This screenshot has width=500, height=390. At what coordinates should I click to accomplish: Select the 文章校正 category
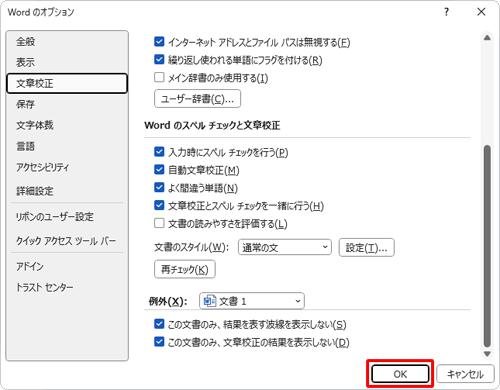click(x=67, y=83)
